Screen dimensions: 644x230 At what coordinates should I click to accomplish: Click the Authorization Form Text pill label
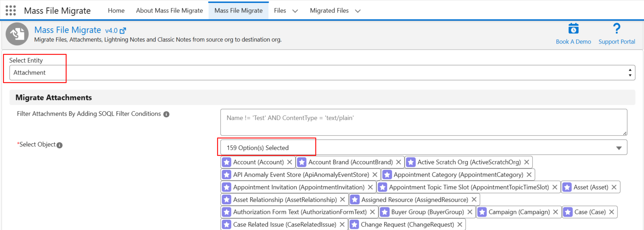(300, 212)
